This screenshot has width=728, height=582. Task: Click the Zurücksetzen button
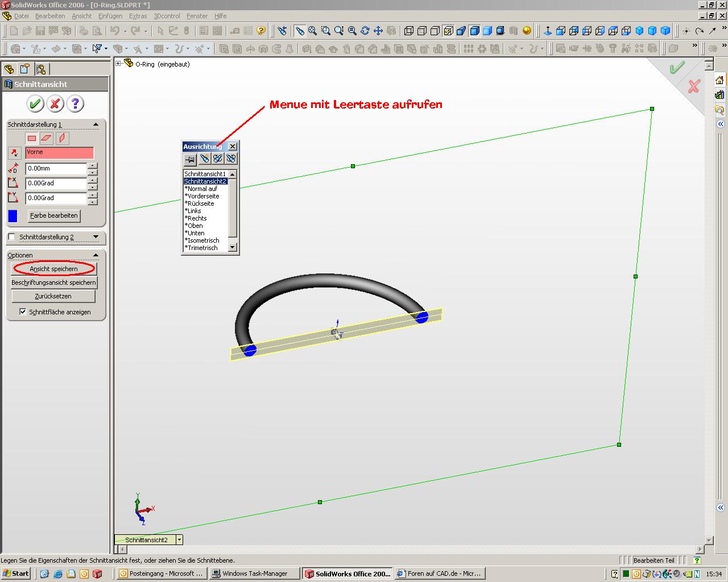pyautogui.click(x=53, y=296)
